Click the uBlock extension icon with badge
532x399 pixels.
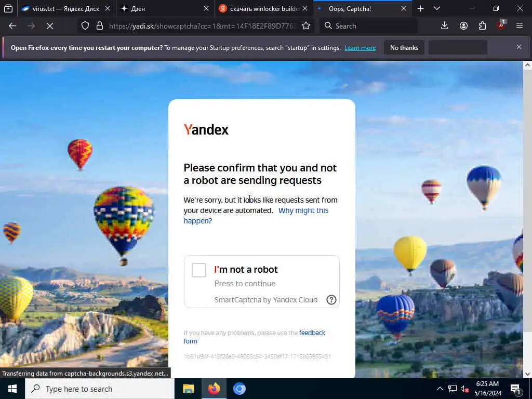click(x=501, y=25)
